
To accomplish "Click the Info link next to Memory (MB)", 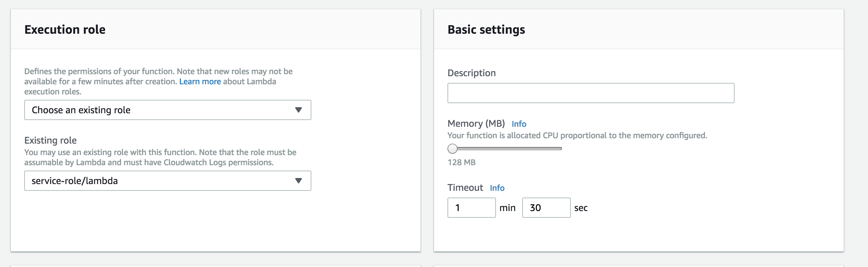I will tap(519, 124).
